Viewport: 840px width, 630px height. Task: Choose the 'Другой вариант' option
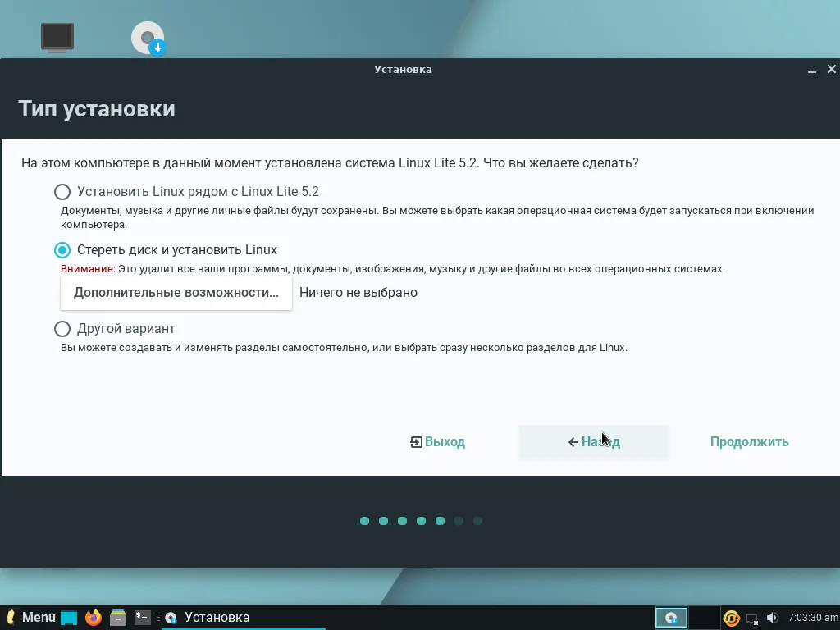pyautogui.click(x=62, y=328)
